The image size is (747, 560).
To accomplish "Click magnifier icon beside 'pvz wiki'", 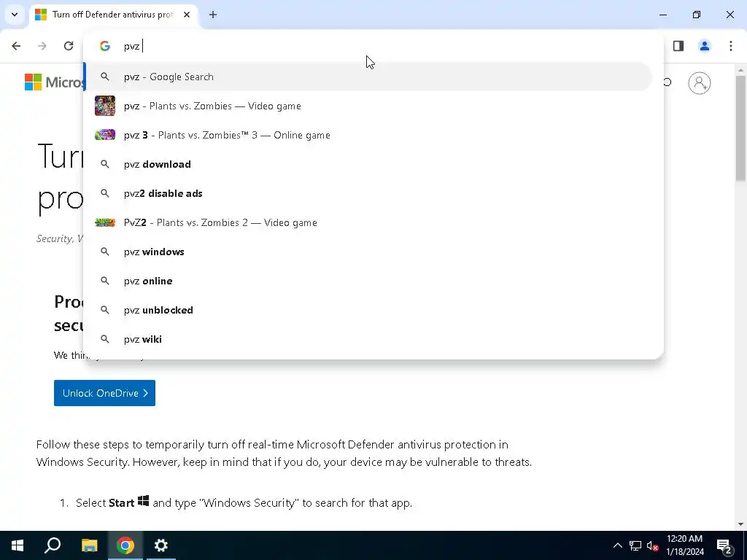I will pyautogui.click(x=105, y=339).
